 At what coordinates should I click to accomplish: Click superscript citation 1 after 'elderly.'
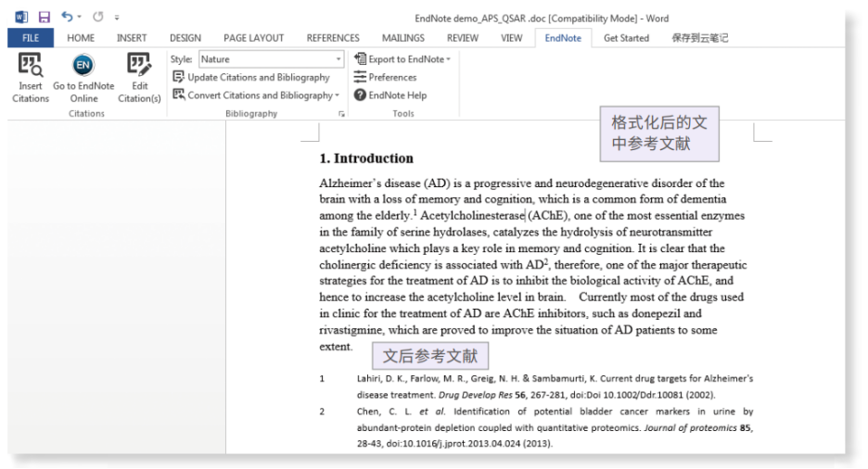415,212
